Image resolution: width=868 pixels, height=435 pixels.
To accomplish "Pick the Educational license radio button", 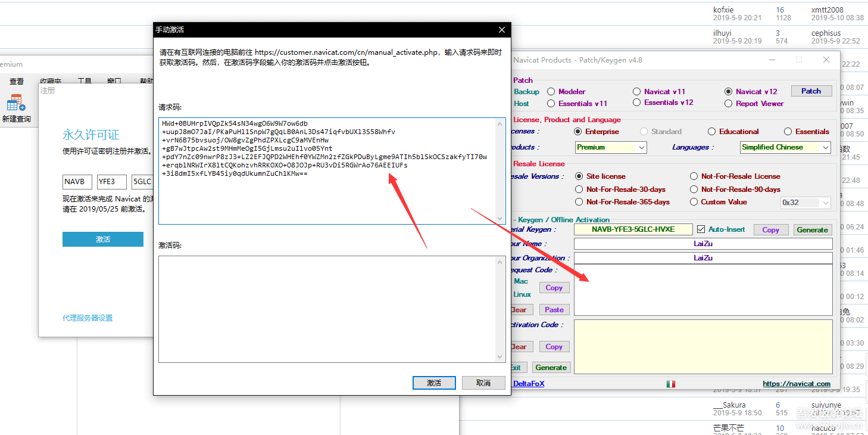I will pyautogui.click(x=712, y=132).
